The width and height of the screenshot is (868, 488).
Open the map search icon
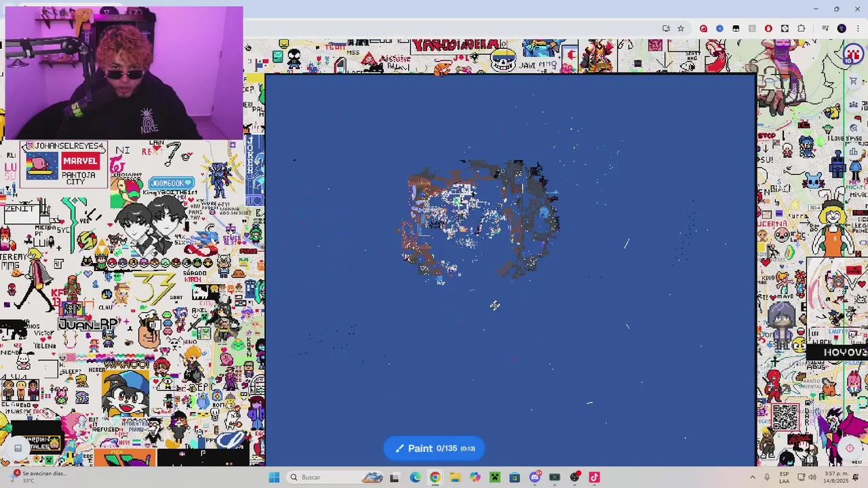[x=853, y=128]
